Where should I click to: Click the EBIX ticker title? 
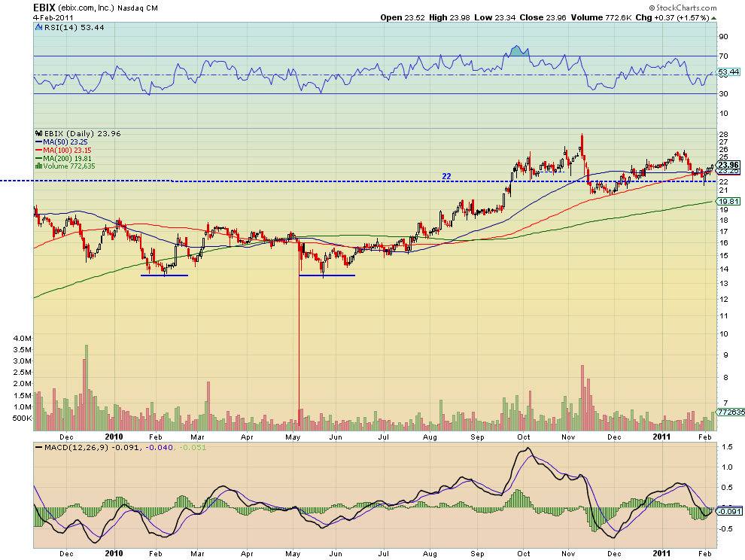[x=44, y=8]
